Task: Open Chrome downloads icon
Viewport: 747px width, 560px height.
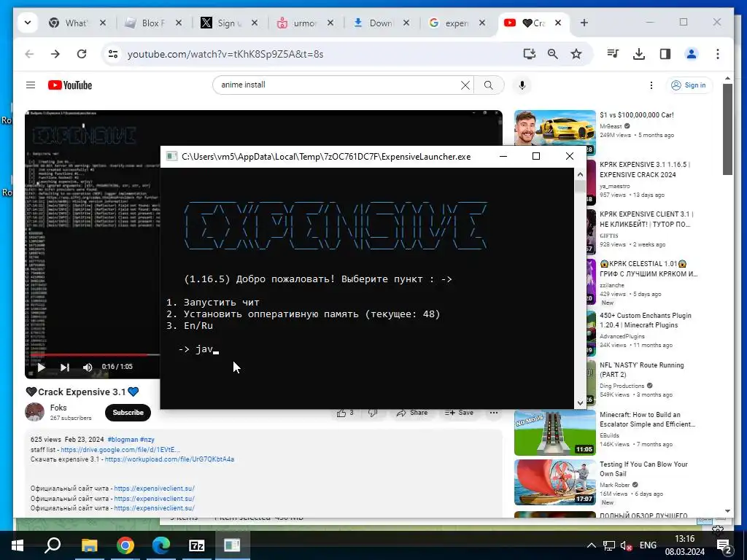Action: click(x=639, y=54)
